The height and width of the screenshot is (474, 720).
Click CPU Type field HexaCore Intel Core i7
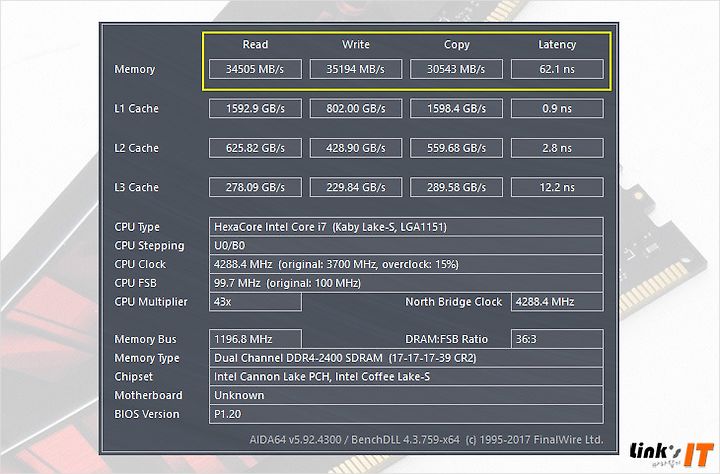click(x=406, y=227)
